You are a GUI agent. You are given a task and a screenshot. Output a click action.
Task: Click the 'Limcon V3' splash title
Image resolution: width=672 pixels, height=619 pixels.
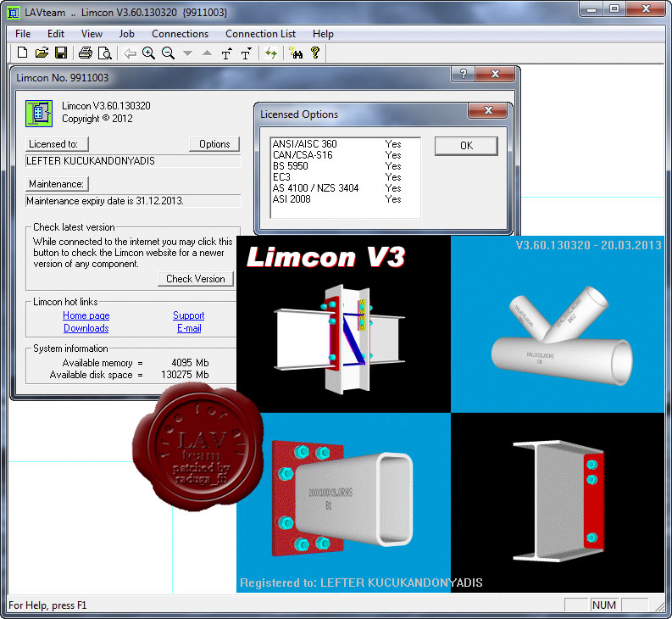(x=326, y=258)
